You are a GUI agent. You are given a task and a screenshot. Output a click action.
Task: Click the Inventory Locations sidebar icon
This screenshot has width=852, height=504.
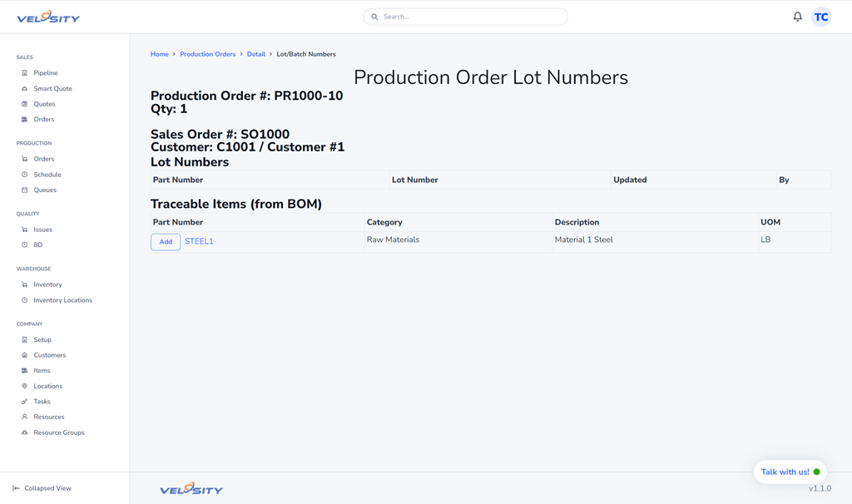[25, 300]
